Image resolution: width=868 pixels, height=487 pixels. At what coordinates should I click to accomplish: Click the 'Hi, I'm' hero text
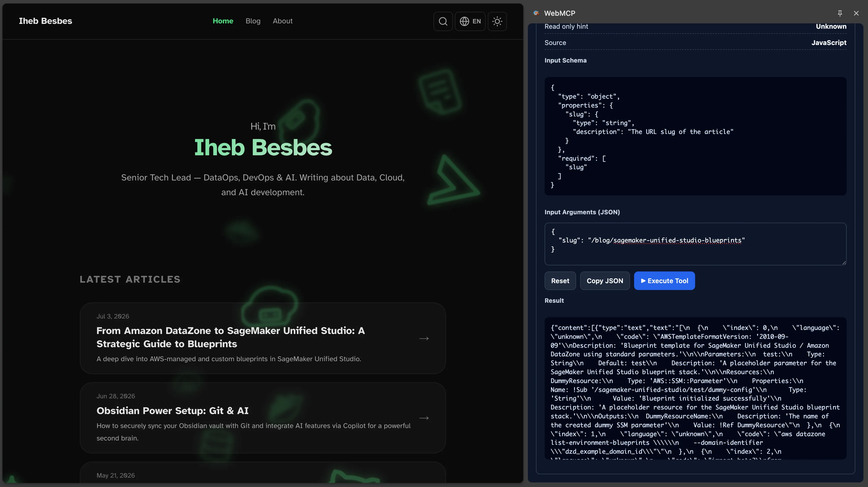tap(263, 126)
